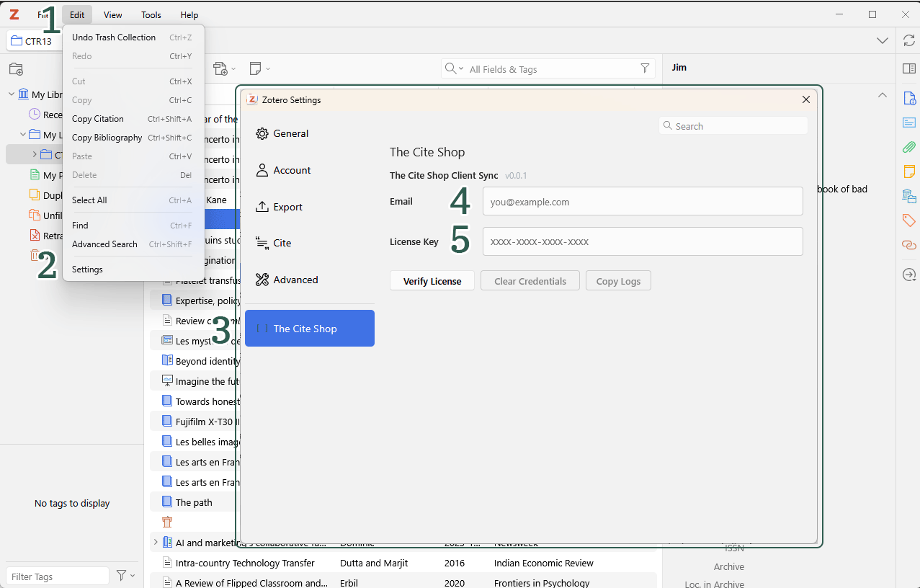The image size is (920, 588).
Task: Jump to Tags section icon
Action: [909, 220]
